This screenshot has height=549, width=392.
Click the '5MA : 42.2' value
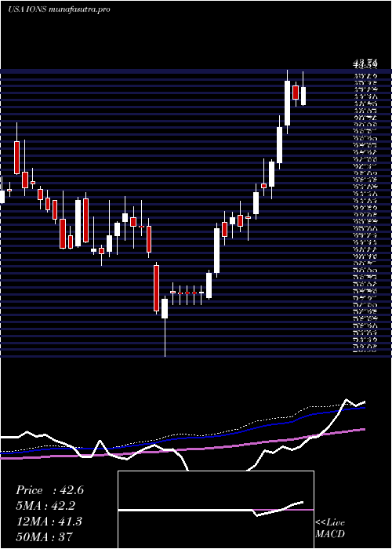tap(45, 506)
